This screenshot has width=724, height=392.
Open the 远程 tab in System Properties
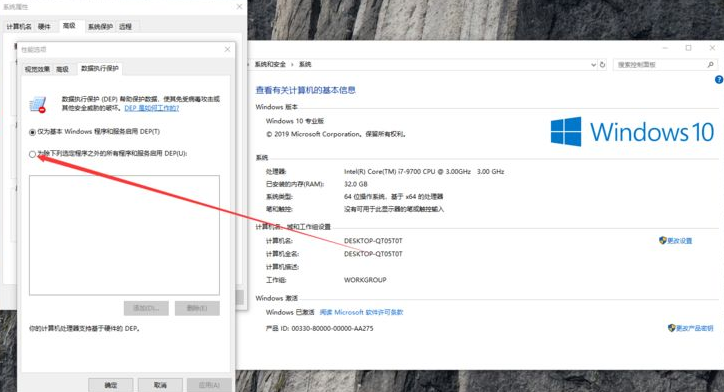tap(125, 26)
